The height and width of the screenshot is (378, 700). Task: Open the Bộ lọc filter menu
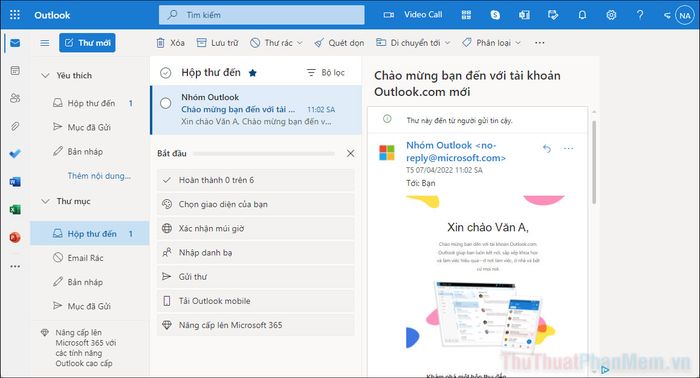[x=326, y=73]
